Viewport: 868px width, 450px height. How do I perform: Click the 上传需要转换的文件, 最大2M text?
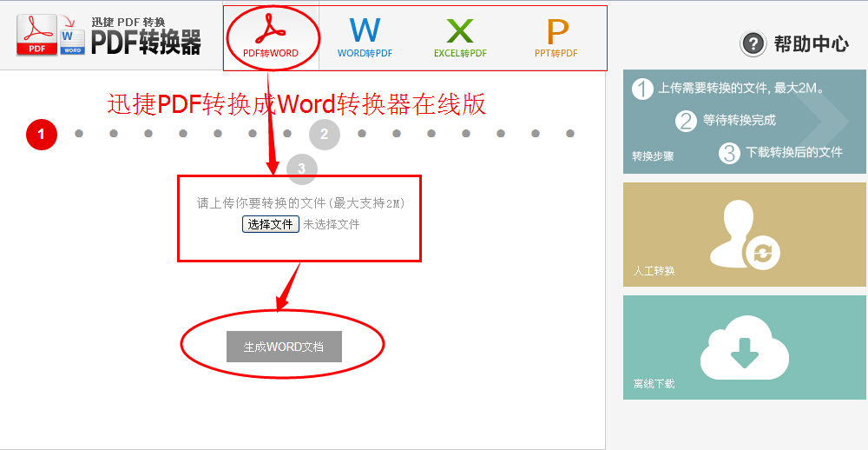pos(742,88)
